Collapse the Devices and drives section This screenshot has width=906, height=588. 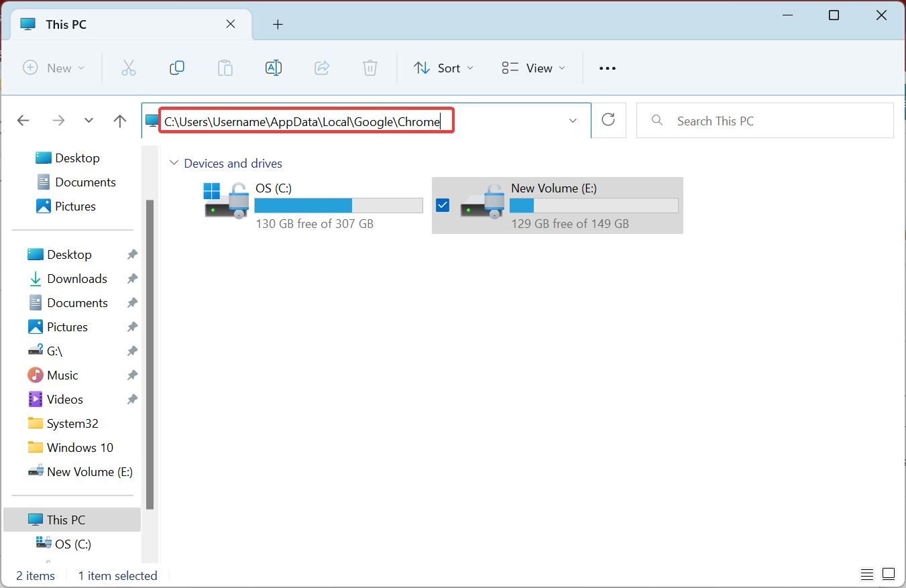click(x=174, y=163)
